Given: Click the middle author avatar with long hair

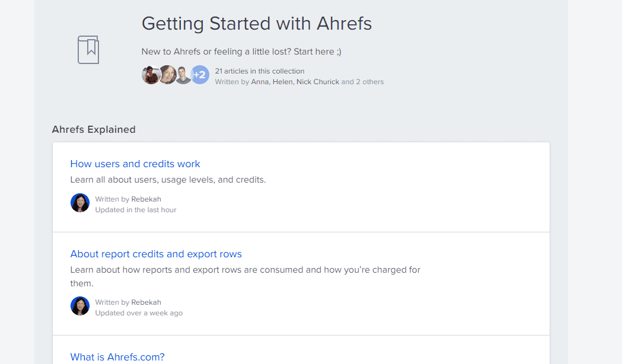Looking at the screenshot, I should pos(167,75).
